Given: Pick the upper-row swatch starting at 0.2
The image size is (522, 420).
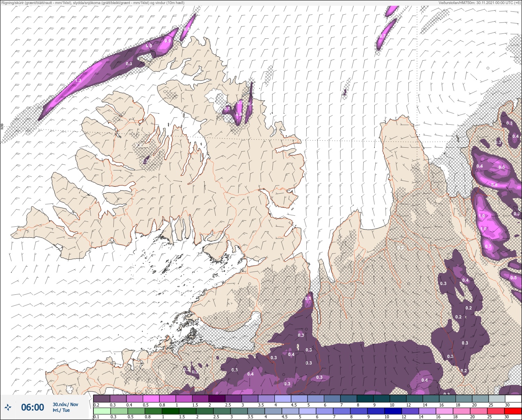Looking at the screenshot, I should click(x=102, y=398).
